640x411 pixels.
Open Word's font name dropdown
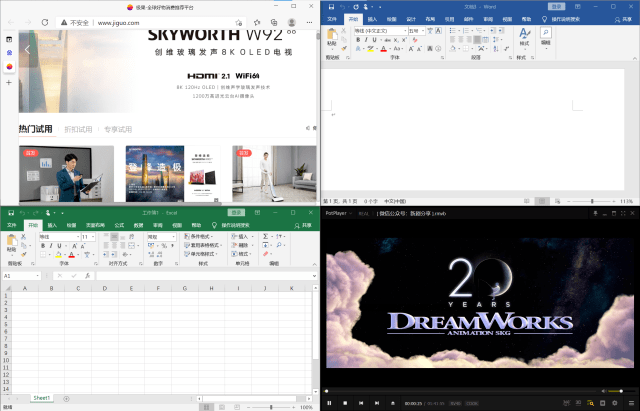(405, 31)
